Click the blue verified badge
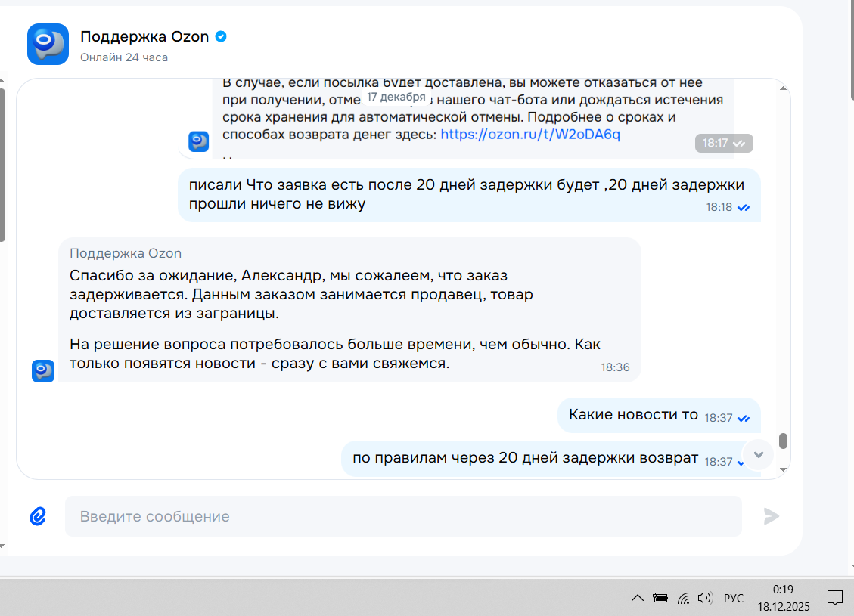Screen dimensions: 854x616 pyautogui.click(x=221, y=36)
